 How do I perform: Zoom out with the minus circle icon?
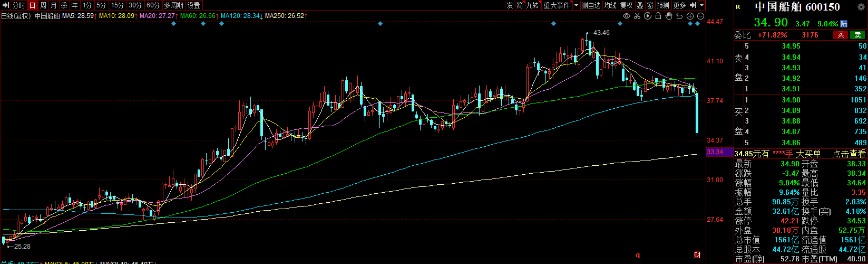coord(700,16)
